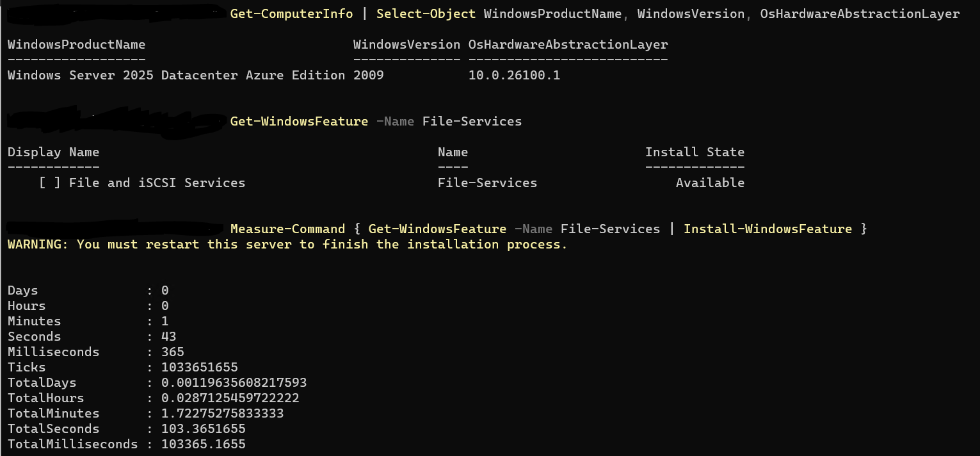Click the yellow WARNING restart message

[287, 244]
